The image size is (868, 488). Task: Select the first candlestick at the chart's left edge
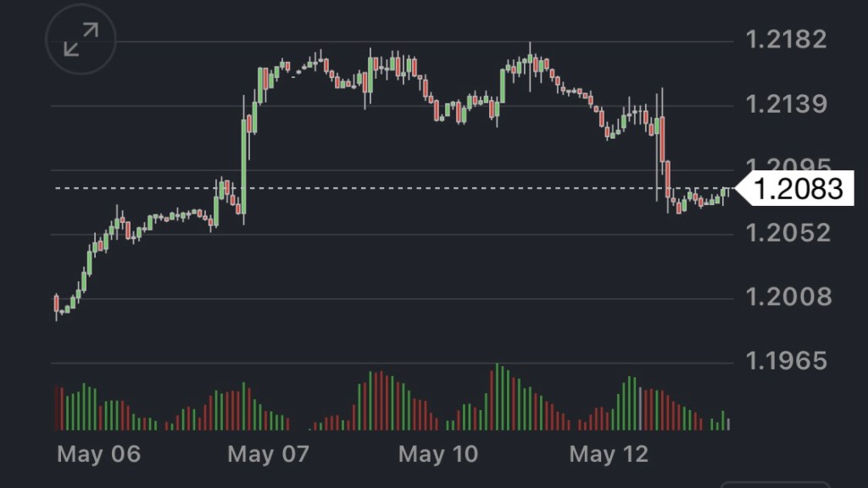point(57,304)
